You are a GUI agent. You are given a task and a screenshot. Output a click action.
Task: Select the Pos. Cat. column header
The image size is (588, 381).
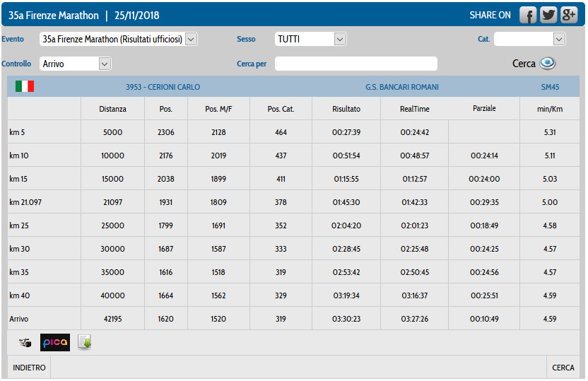point(281,109)
